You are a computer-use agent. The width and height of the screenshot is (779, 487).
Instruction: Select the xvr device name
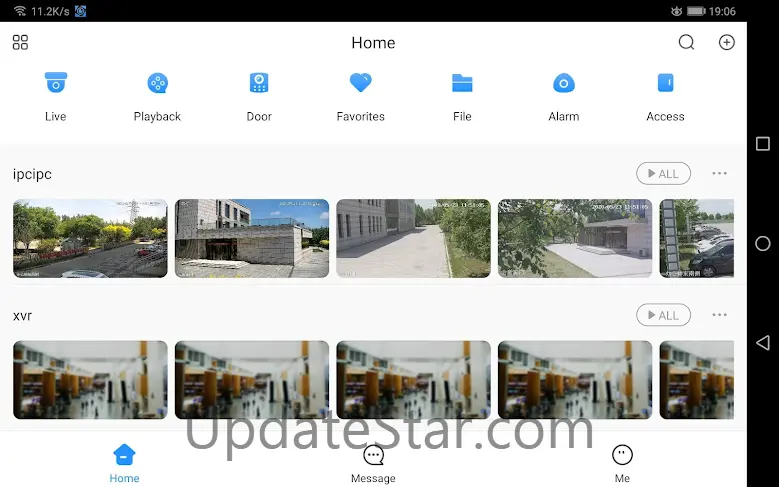22,316
